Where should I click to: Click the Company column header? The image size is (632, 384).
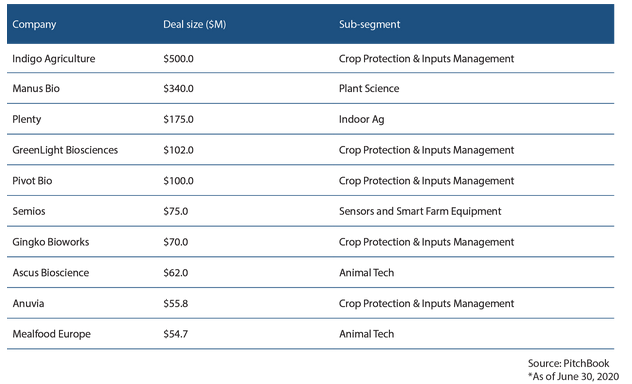[x=34, y=25]
